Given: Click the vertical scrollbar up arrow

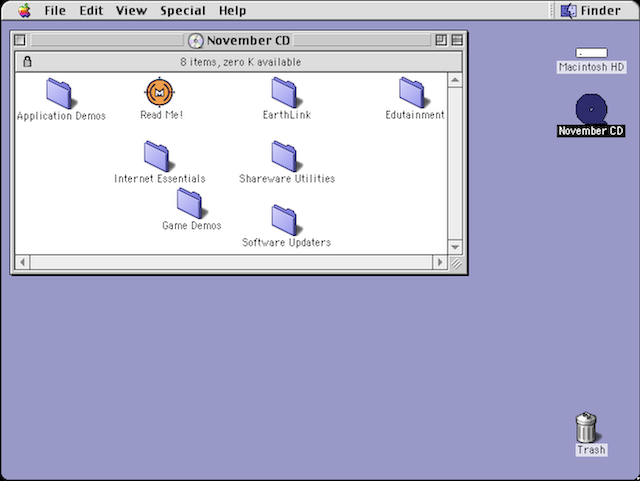Looking at the screenshot, I should 455,80.
